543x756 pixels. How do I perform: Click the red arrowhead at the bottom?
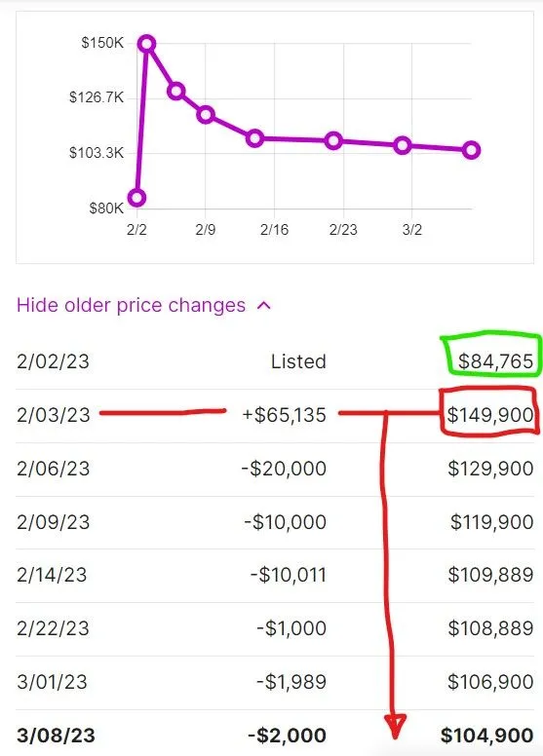pos(395,726)
